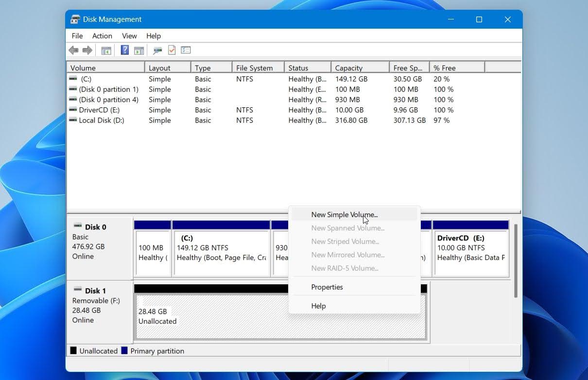Sort by the File System column header

click(258, 68)
